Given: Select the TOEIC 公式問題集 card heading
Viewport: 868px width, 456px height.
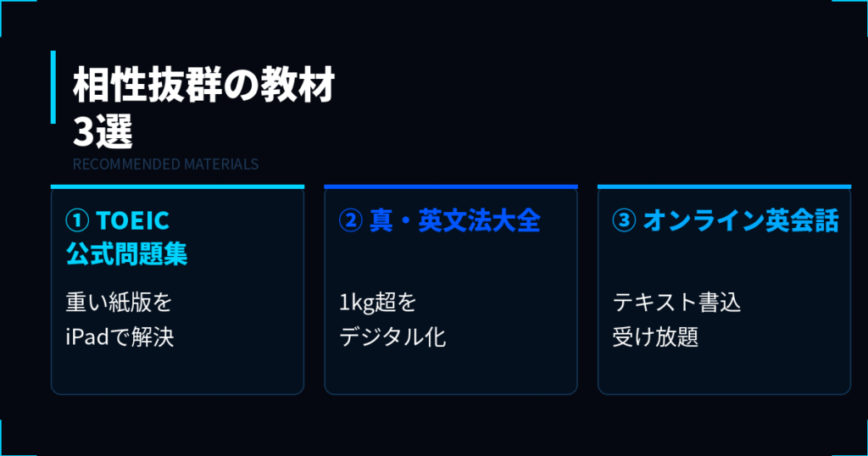Looking at the screenshot, I should (127, 237).
